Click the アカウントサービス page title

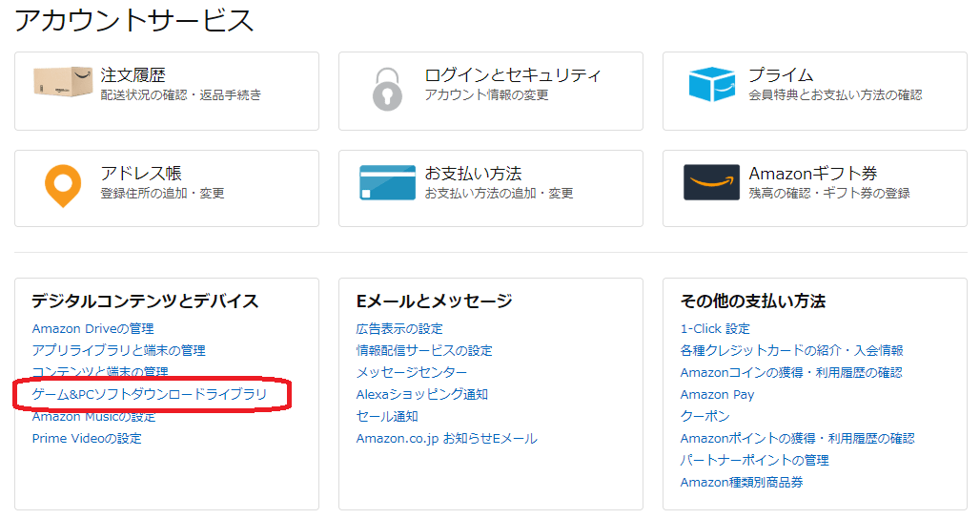[133, 20]
